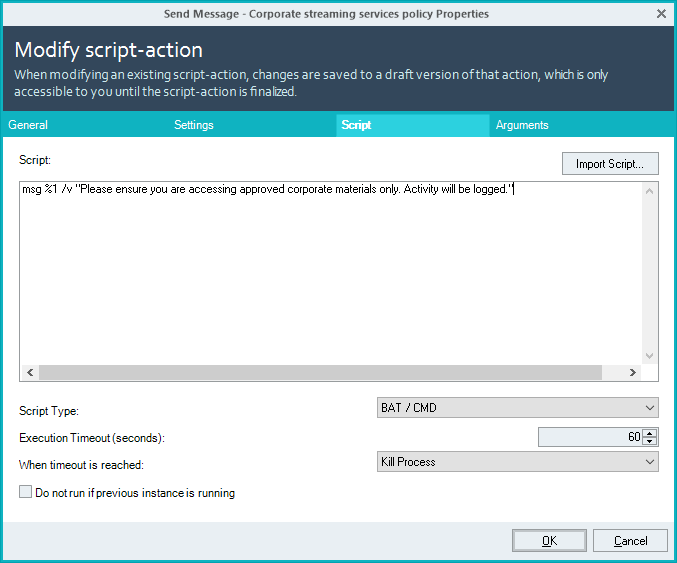Click the Execution Timeout value field
677x563 pixels.
point(590,437)
